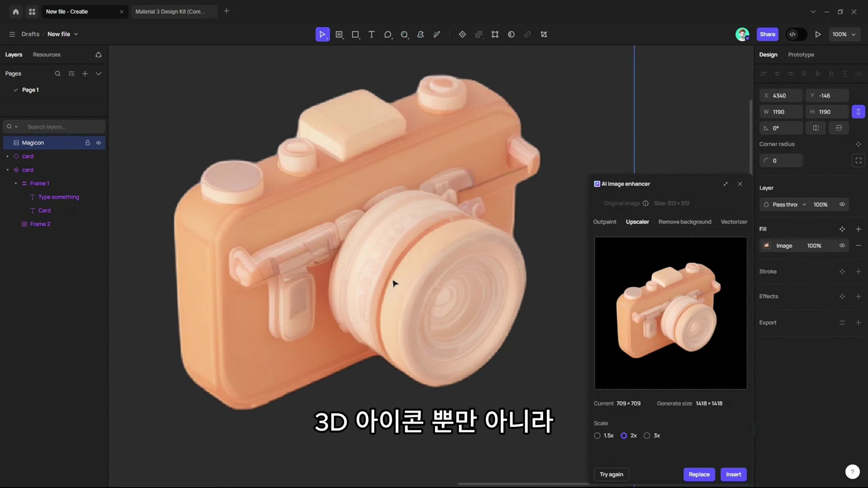Image resolution: width=868 pixels, height=488 pixels.
Task: Click the Crop image icon
Action: 544,34
